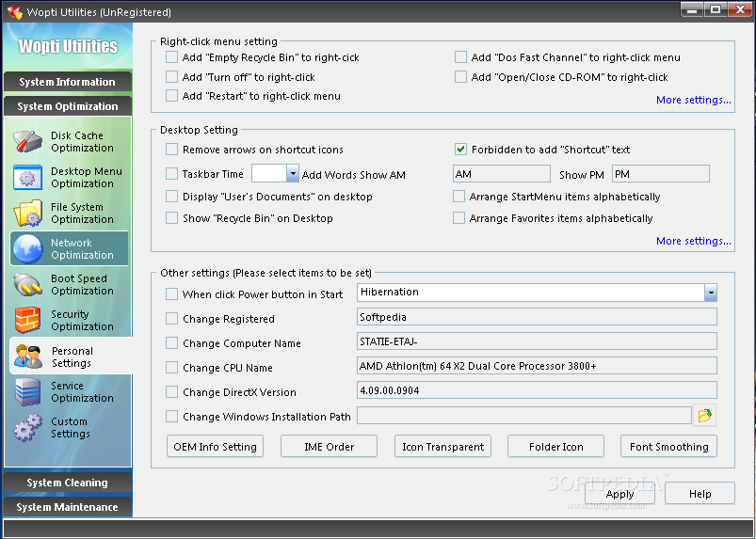Image resolution: width=756 pixels, height=539 pixels.
Task: Tick Show "Recycle Bin" on Desktop
Action: [x=171, y=217]
